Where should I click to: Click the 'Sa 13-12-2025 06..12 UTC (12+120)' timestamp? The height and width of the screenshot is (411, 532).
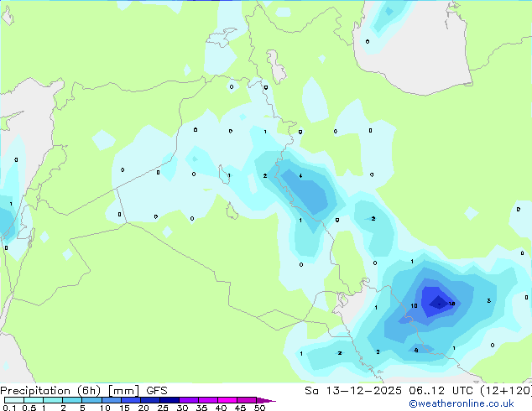418,391
